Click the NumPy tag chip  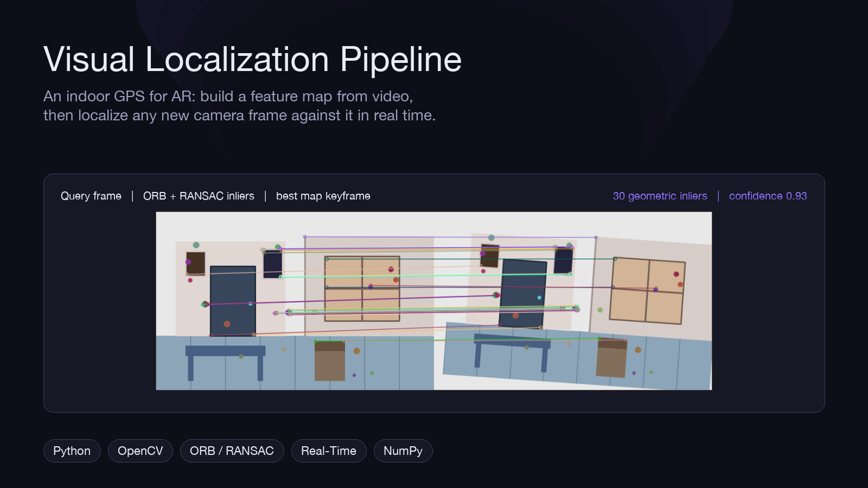point(403,451)
